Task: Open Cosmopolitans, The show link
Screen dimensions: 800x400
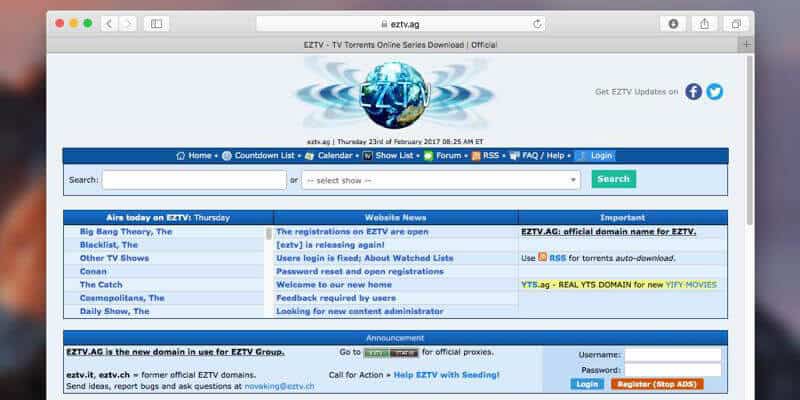Action: point(122,298)
